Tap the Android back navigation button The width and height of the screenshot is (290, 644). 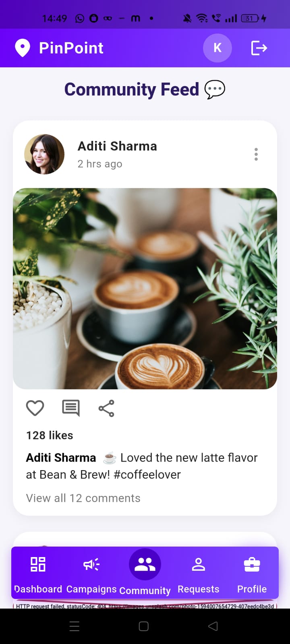pos(213,626)
